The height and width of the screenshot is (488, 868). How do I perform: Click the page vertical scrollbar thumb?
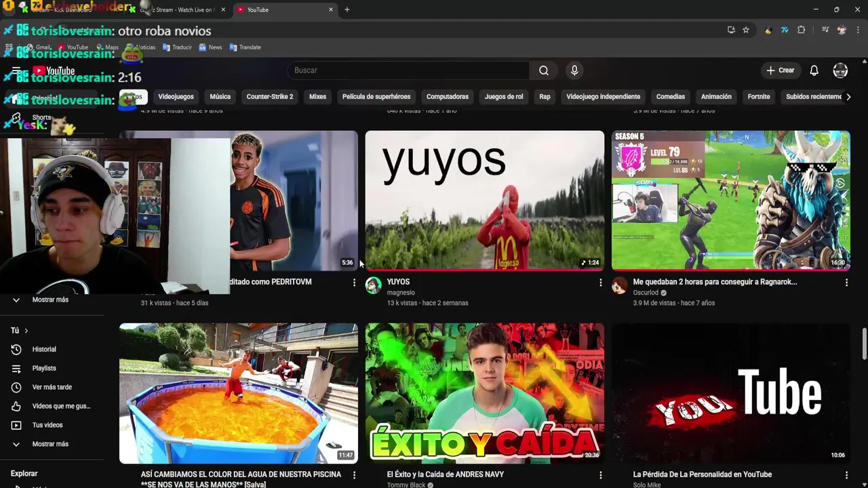point(864,344)
